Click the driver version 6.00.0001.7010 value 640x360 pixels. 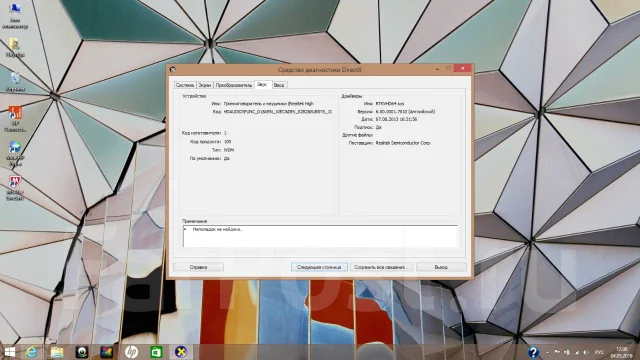click(x=405, y=111)
